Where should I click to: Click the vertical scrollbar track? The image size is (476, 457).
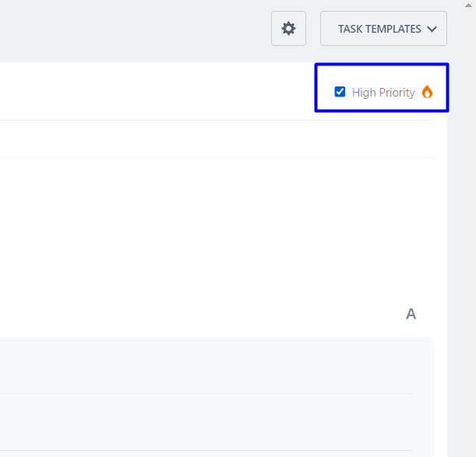click(x=469, y=234)
